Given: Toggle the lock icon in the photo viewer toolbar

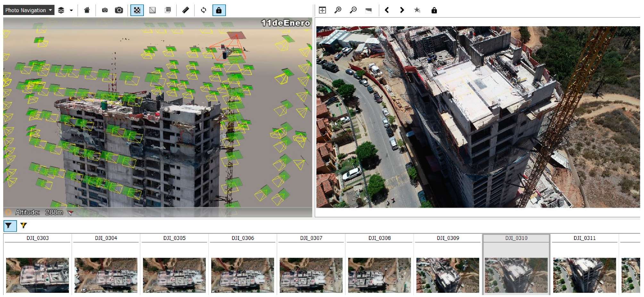Looking at the screenshot, I should tap(434, 10).
